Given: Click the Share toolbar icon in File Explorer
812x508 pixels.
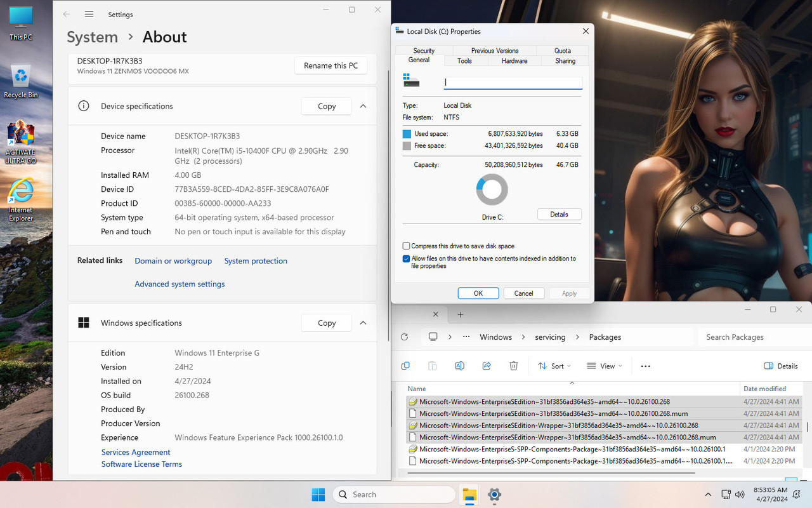Looking at the screenshot, I should pos(487,366).
